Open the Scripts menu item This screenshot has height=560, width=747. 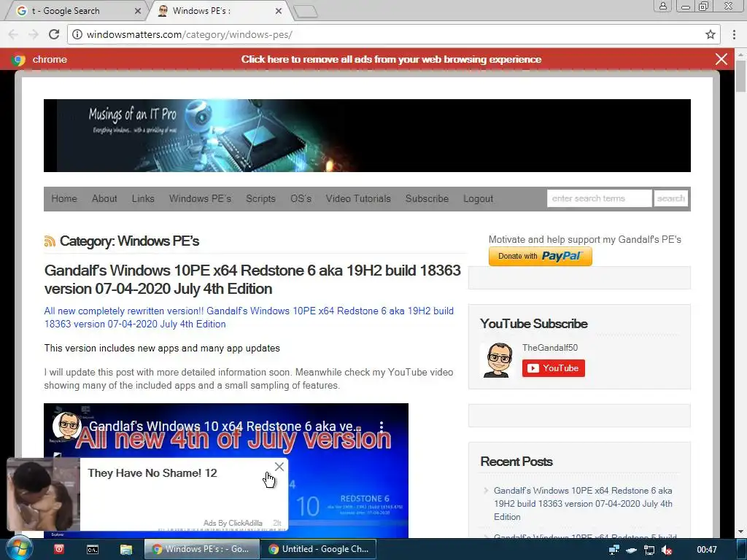(x=260, y=198)
